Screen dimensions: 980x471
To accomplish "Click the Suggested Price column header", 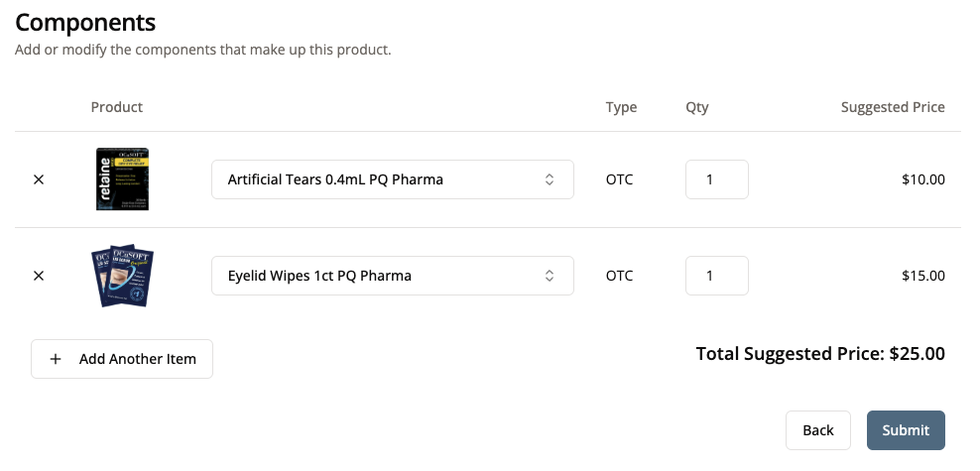I will point(893,107).
